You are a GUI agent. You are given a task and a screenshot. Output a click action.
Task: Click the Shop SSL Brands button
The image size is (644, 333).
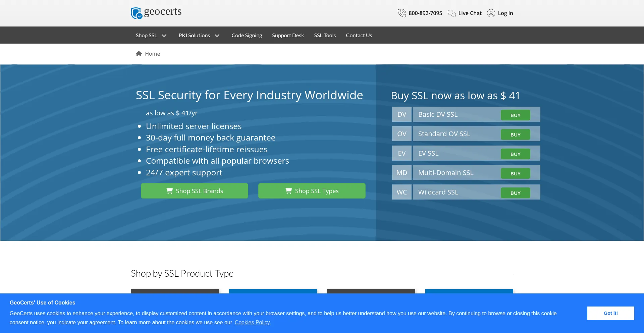(x=195, y=191)
